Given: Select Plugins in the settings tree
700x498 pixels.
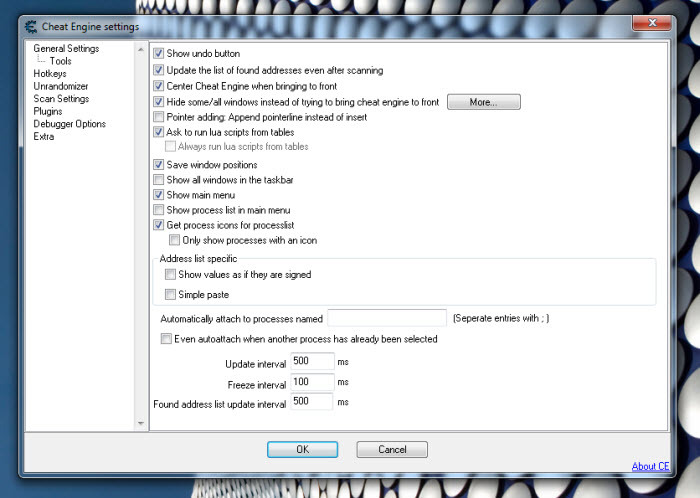Looking at the screenshot, I should pos(48,111).
